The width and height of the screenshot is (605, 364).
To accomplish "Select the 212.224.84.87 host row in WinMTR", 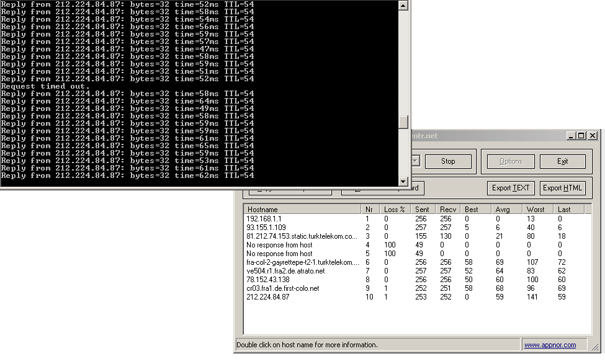I will tap(418, 297).
